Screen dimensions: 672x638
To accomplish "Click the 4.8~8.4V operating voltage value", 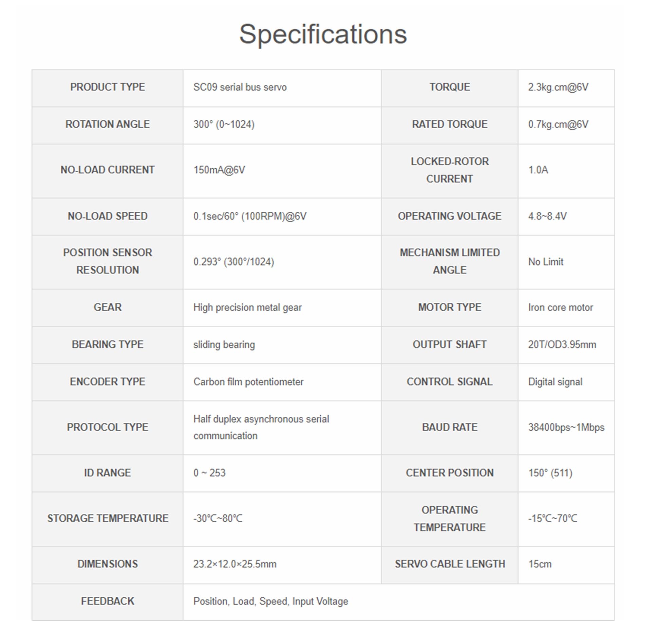I will pos(547,216).
